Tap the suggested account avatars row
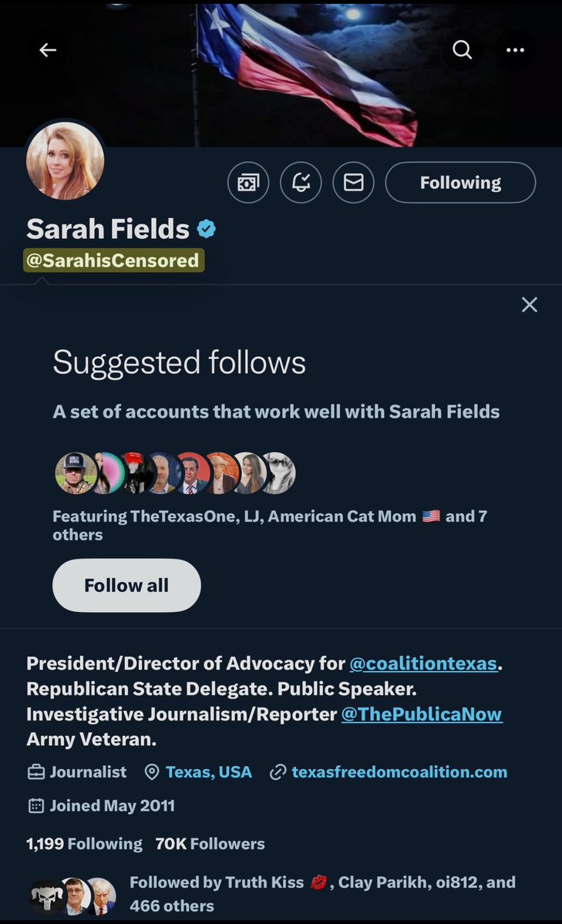The width and height of the screenshot is (562, 924). tap(175, 472)
